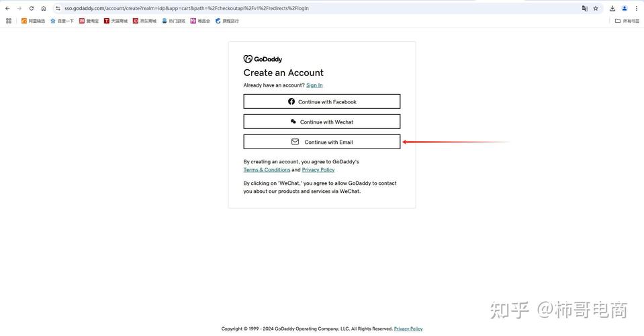Screen dimensions: 644x336
Task: Select Continue with Email
Action: [322, 142]
